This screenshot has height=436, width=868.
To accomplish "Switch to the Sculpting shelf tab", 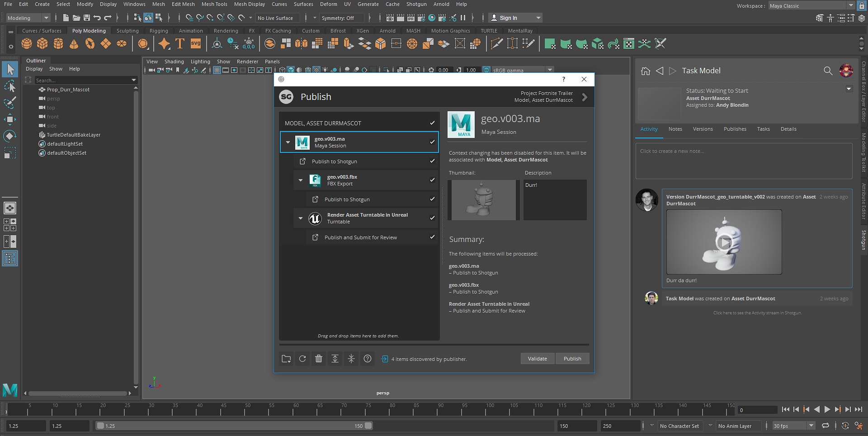I will 127,31.
